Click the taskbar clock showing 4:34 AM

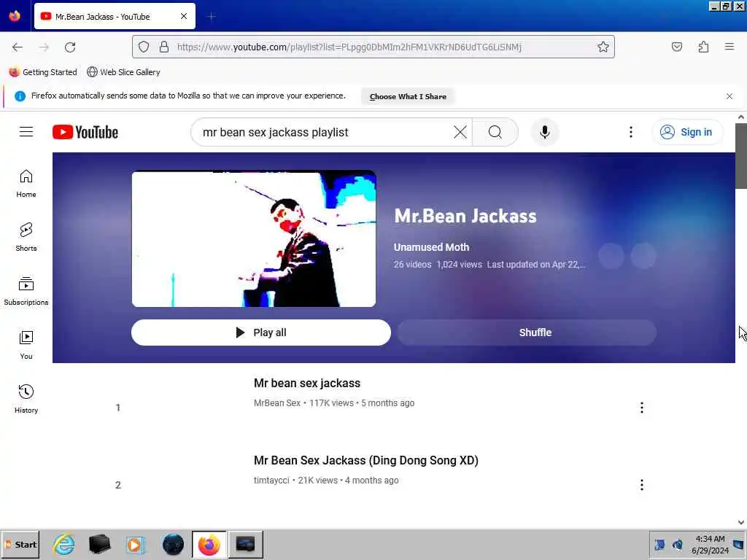click(711, 544)
